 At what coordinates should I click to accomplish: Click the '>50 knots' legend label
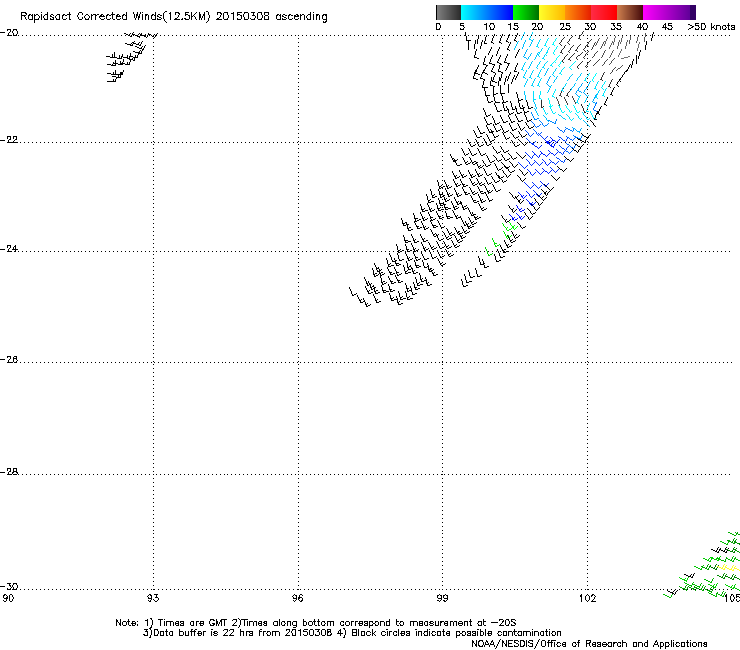711,27
